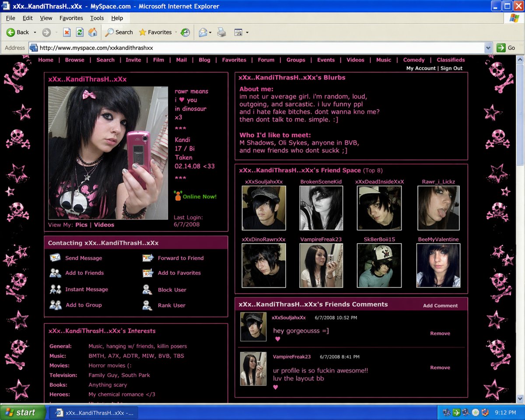Remove the VampireFreak23 comment
525x420 pixels.
tap(440, 367)
